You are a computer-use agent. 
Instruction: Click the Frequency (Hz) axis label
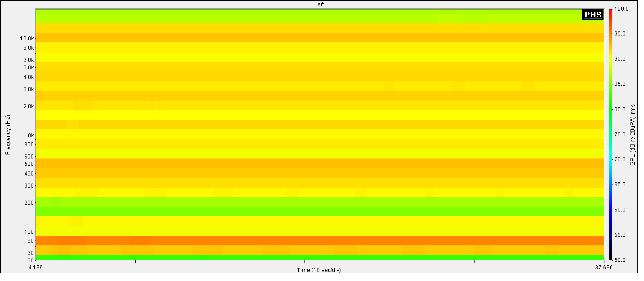tap(8, 135)
